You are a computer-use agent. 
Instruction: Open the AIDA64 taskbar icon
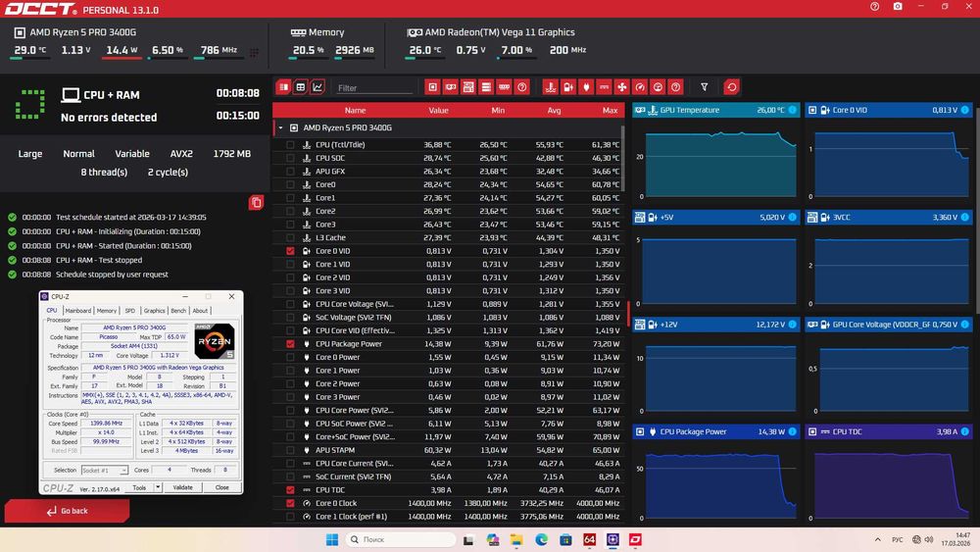(589, 539)
